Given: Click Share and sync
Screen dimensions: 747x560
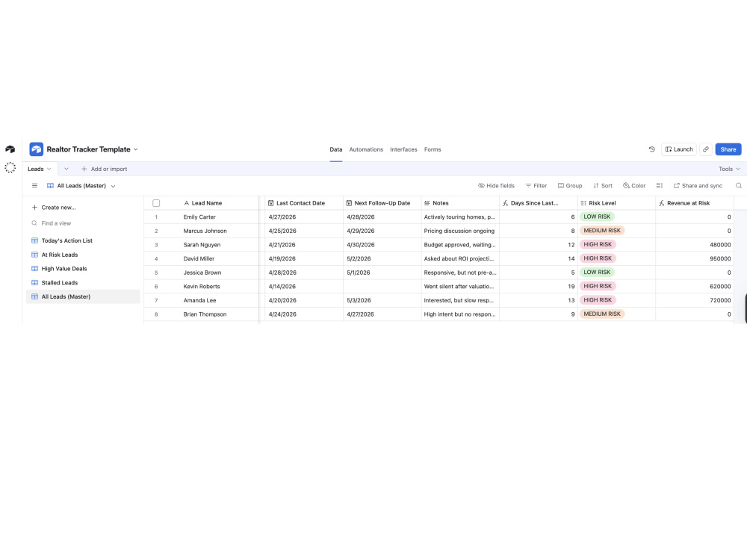Looking at the screenshot, I should point(698,186).
